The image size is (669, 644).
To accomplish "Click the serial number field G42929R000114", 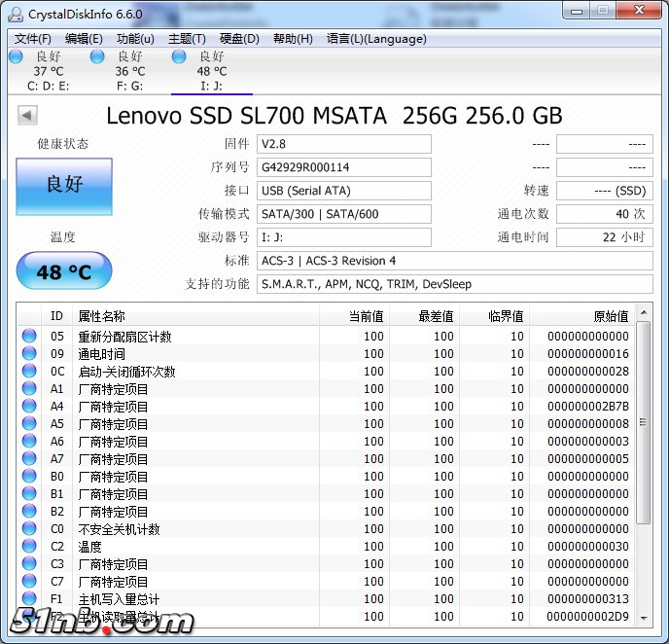I will pos(344,167).
